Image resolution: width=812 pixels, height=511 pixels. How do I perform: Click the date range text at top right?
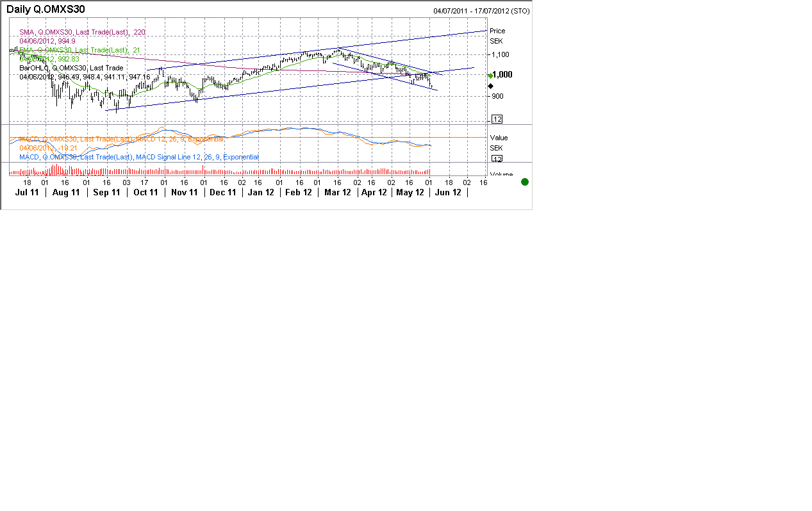(481, 11)
